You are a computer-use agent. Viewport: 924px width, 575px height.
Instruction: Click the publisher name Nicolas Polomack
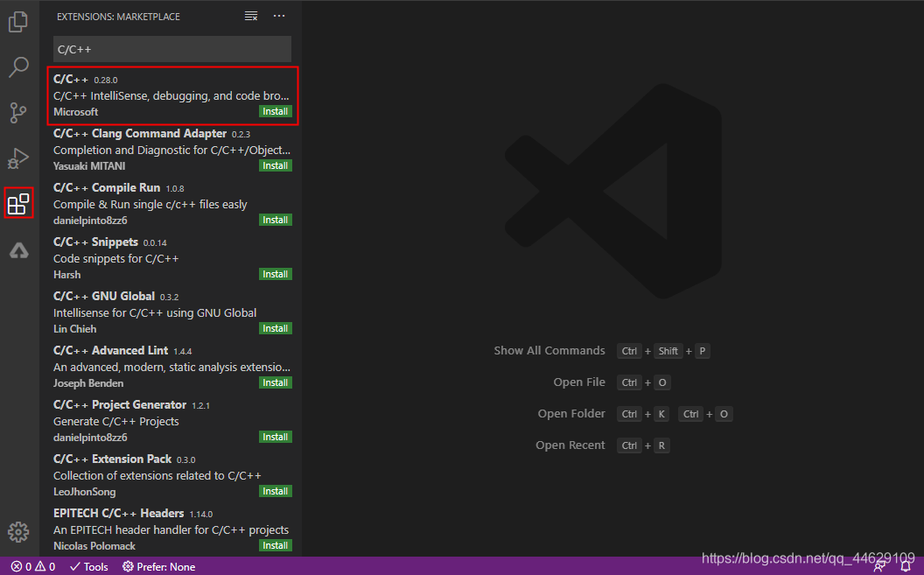point(94,546)
